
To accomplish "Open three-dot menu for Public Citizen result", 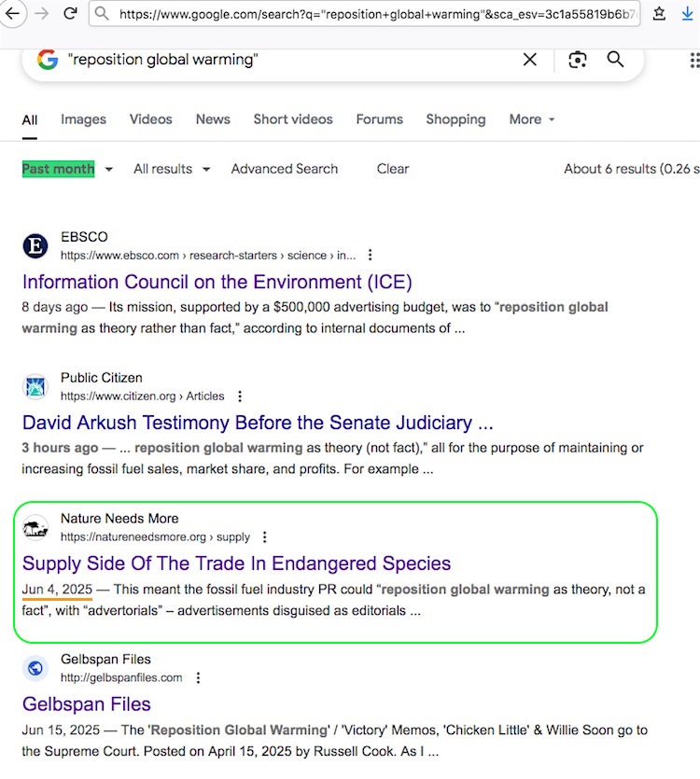I will (240, 396).
